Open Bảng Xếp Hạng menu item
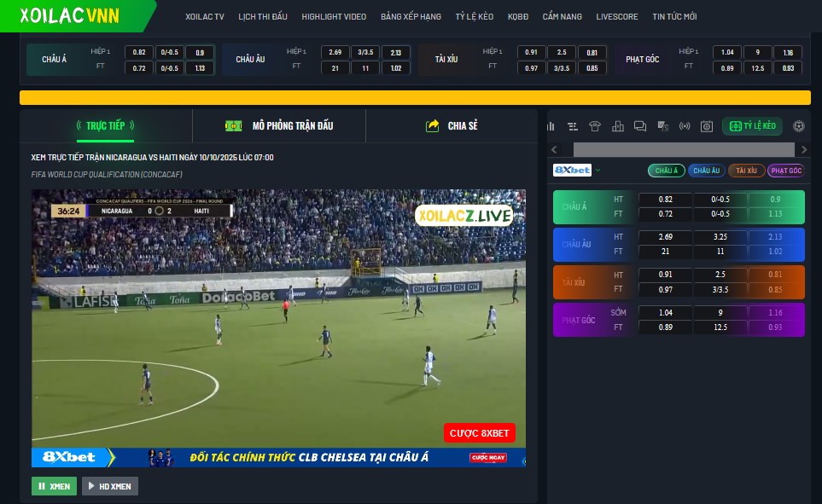Viewport: 822px width, 504px height. 411,16
